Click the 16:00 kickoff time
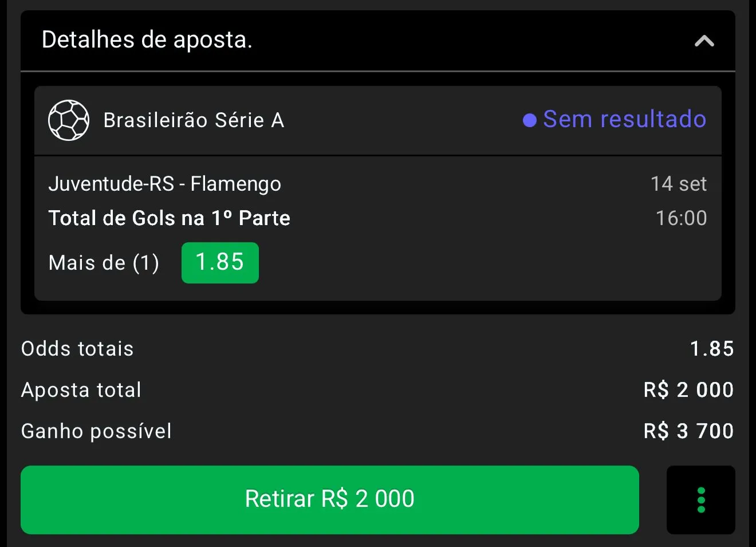756x547 pixels. tap(682, 218)
